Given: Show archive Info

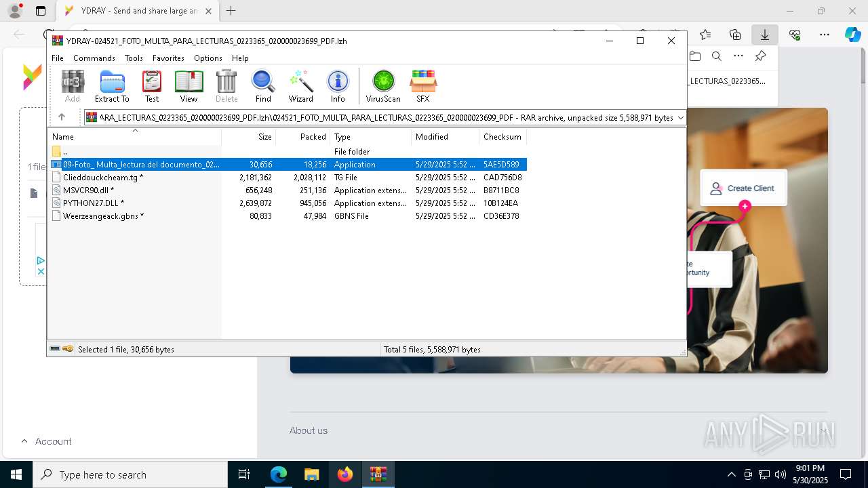Looking at the screenshot, I should (338, 86).
